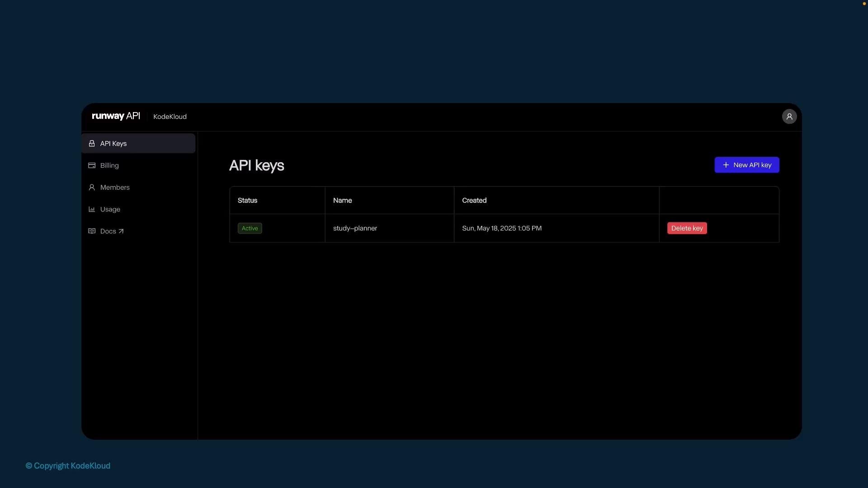Click the runway API logo
Image resolution: width=868 pixels, height=488 pixels.
click(116, 116)
